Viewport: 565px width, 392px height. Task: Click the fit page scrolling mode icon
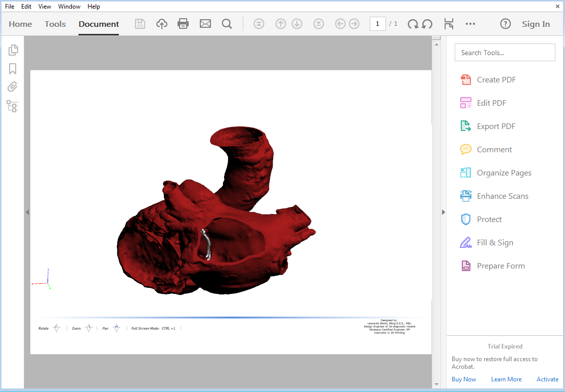tap(449, 24)
